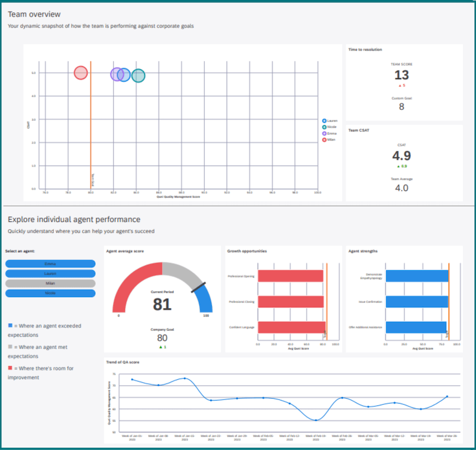
Task: Click the blue square legend swatch for exceeded expectations
Action: point(10,326)
